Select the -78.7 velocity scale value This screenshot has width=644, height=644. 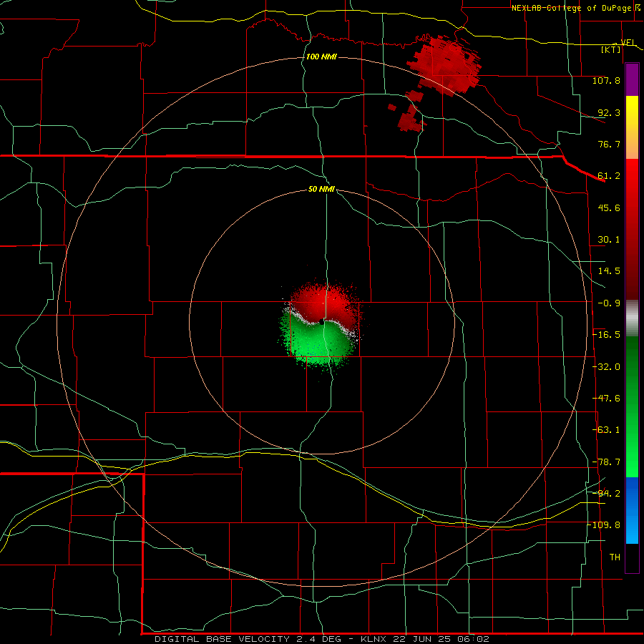pyautogui.click(x=606, y=462)
